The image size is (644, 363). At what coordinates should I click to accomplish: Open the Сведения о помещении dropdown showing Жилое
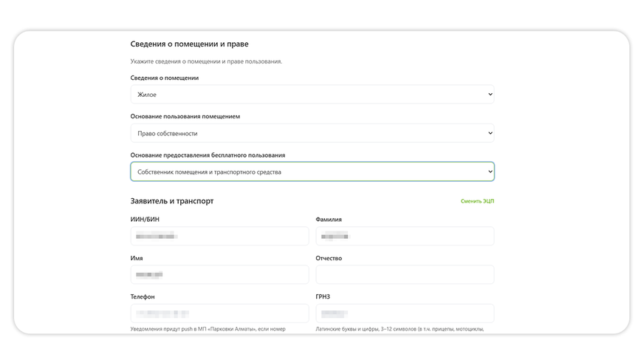tap(312, 95)
